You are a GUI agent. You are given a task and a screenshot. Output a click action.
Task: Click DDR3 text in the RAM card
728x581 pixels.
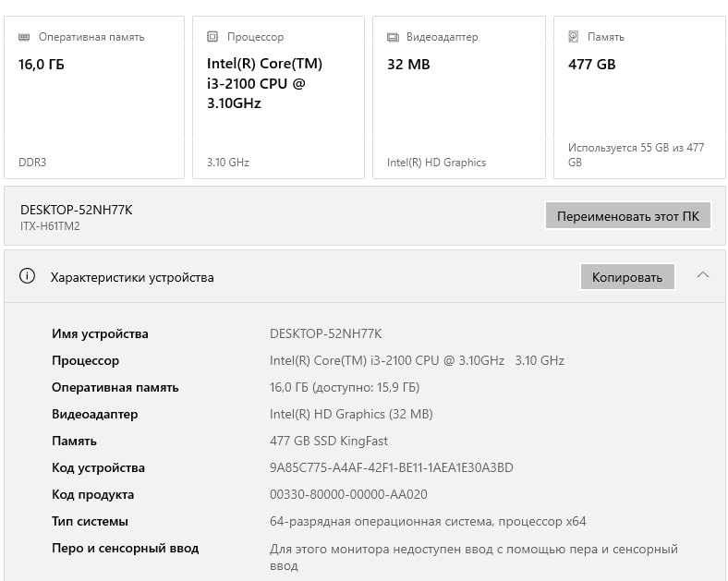tap(32, 163)
